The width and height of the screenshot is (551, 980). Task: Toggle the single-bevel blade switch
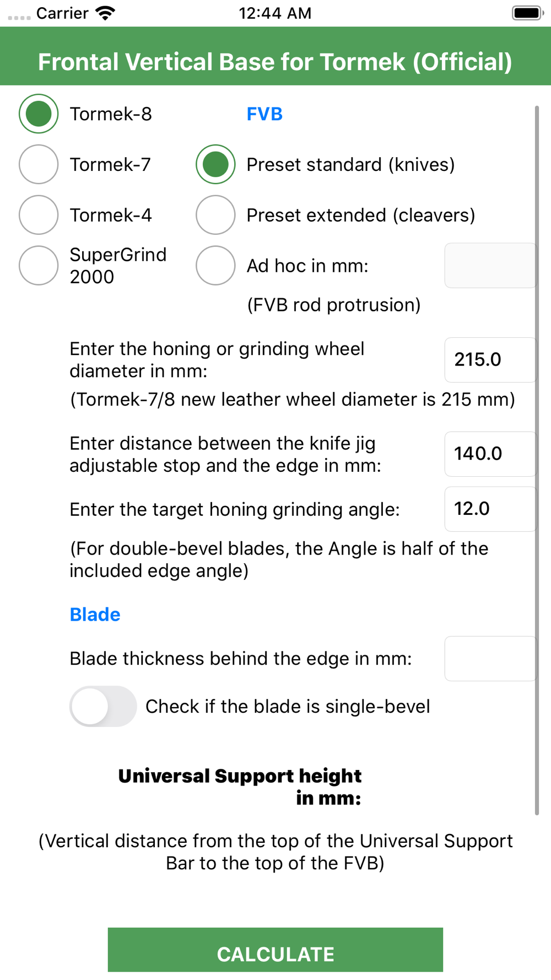pos(103,706)
